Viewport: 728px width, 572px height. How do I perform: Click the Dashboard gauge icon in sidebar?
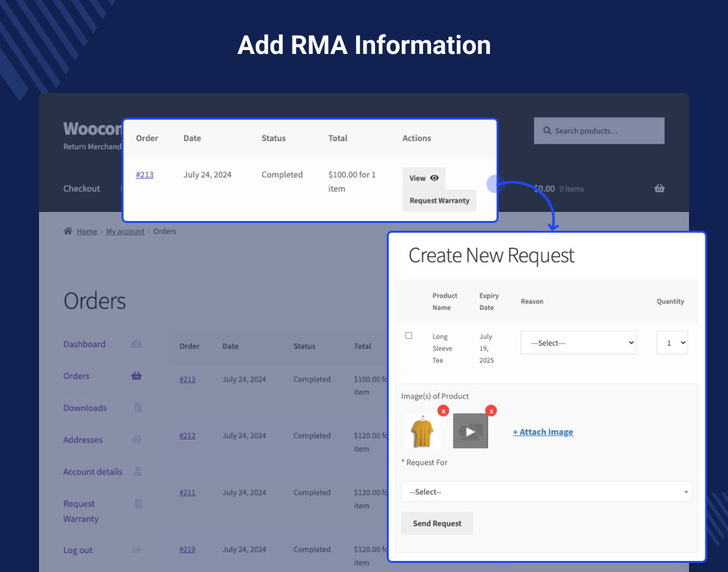(x=136, y=344)
